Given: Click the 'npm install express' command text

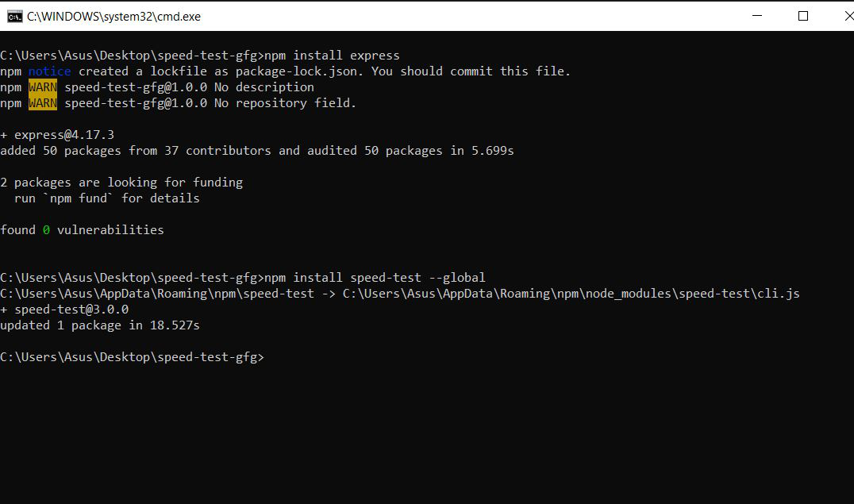Looking at the screenshot, I should tap(332, 56).
